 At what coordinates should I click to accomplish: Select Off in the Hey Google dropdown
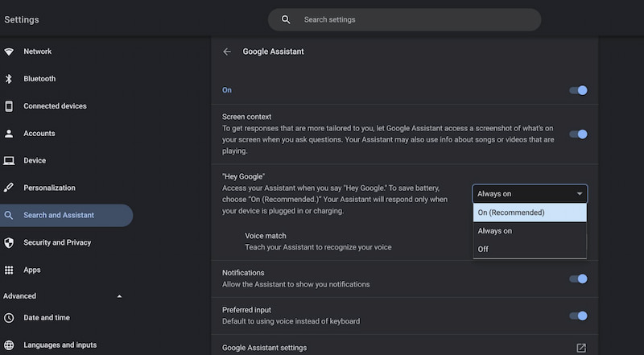pos(530,249)
